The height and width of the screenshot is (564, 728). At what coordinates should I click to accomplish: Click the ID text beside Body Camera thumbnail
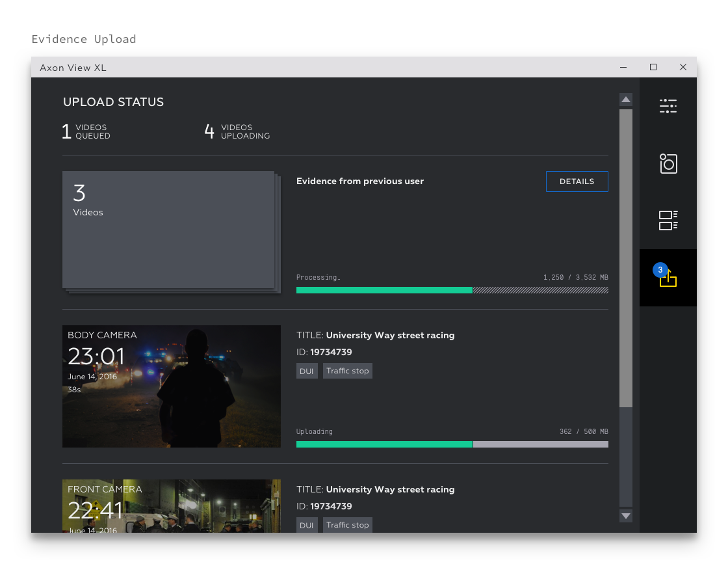[x=324, y=352]
